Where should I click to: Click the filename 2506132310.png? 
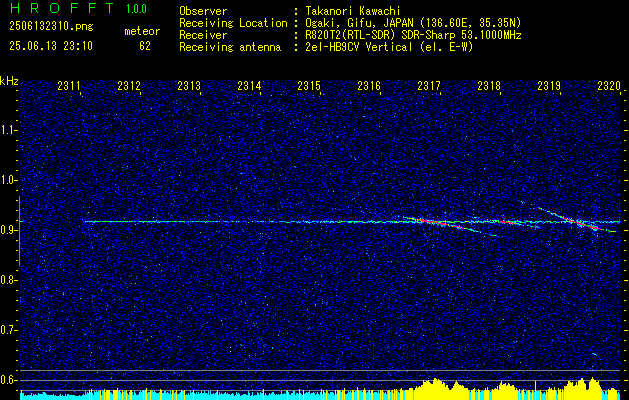(x=51, y=26)
